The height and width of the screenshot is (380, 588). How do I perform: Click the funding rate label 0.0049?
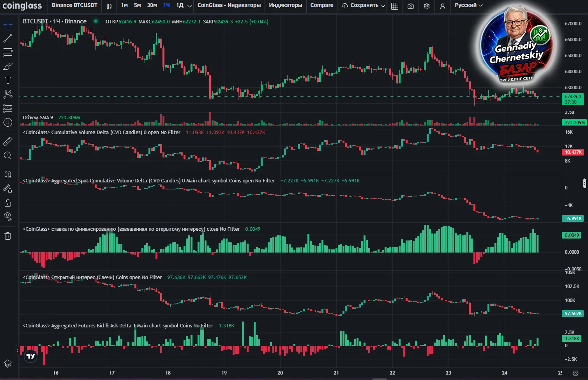(572, 235)
